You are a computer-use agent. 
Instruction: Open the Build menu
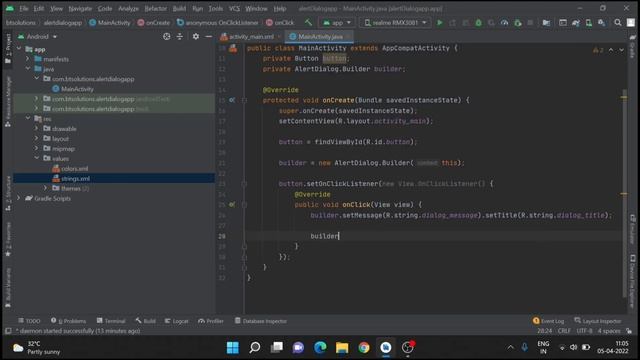179,9
